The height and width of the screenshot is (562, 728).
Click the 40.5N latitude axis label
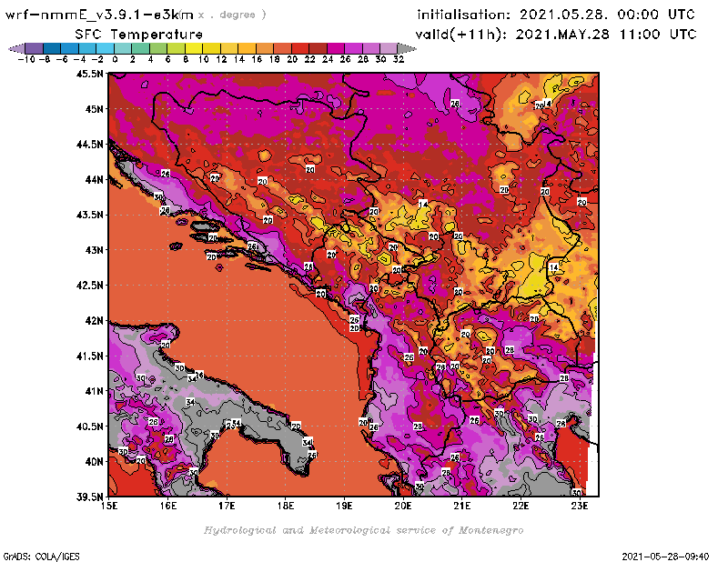click(x=89, y=427)
